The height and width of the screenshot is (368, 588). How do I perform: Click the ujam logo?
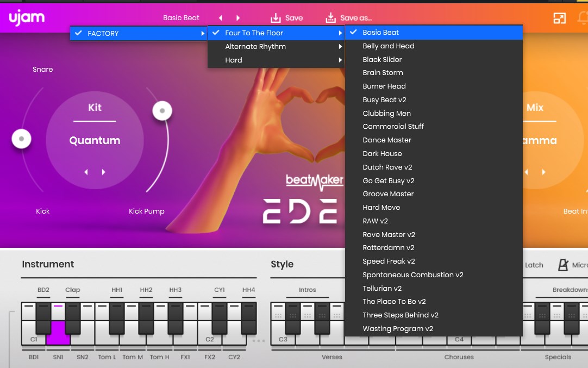coord(26,17)
